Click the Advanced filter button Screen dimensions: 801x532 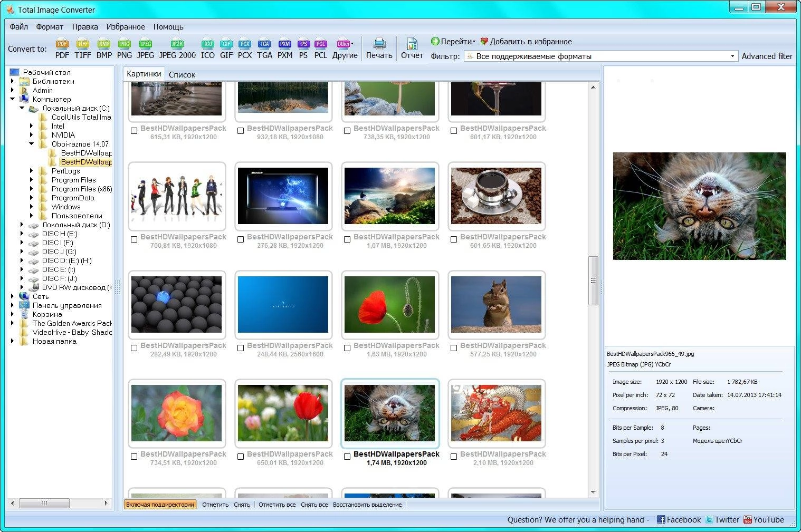pyautogui.click(x=767, y=56)
